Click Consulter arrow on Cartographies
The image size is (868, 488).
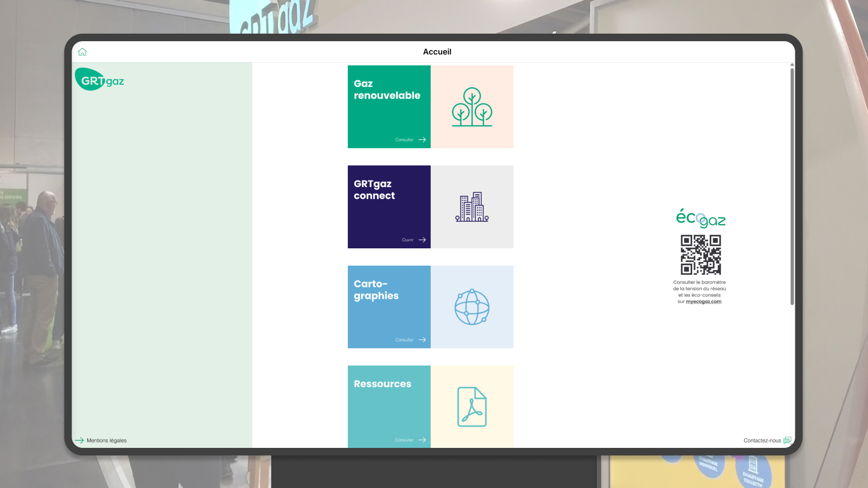click(x=422, y=340)
